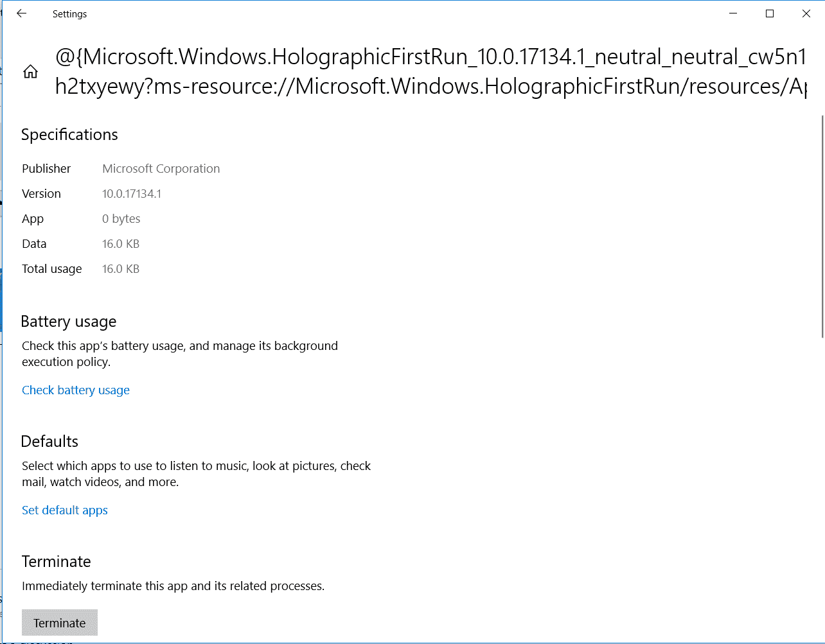This screenshot has width=825, height=644.
Task: Click the vertical scrollbar thumb
Action: click(822, 226)
